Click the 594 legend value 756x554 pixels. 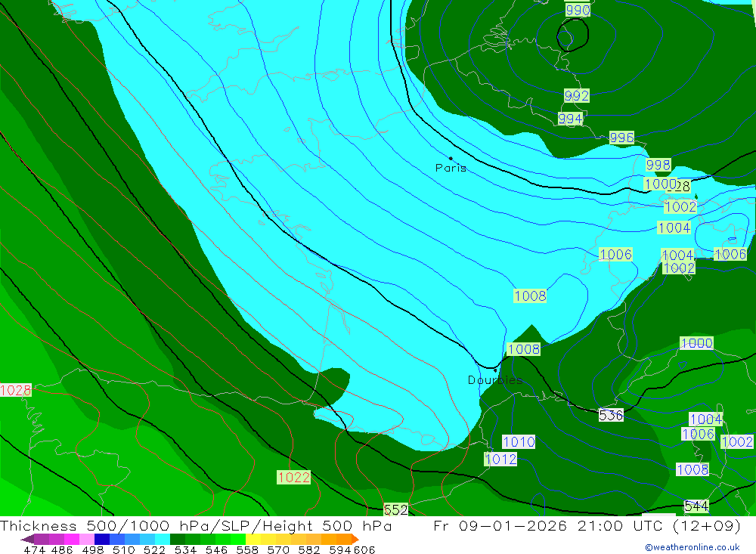pyautogui.click(x=340, y=549)
